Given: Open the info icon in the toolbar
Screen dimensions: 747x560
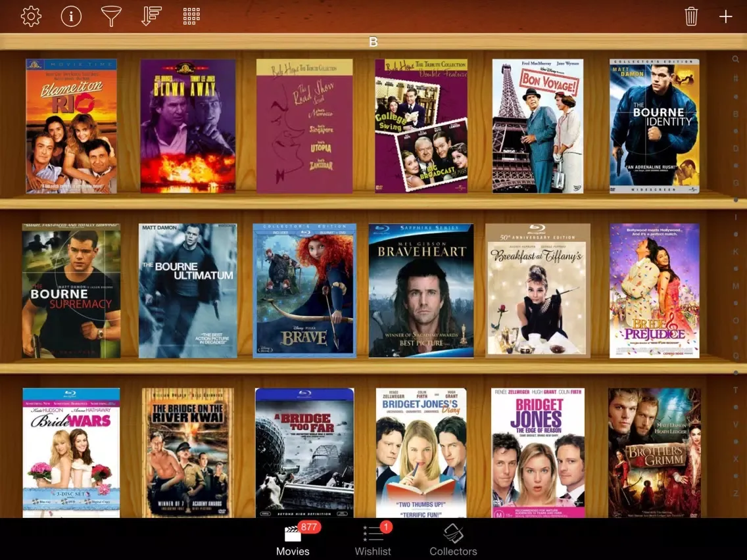Looking at the screenshot, I should click(71, 16).
